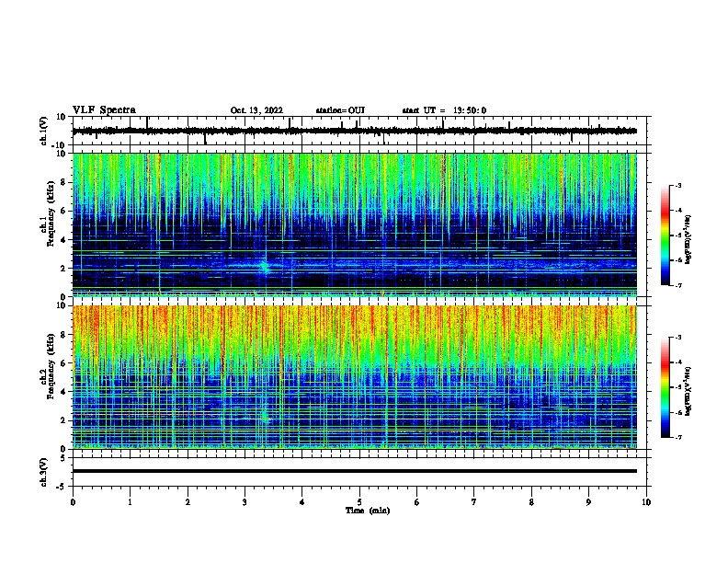The image size is (728, 563).
Task: Click the "Oct. 13, 2022" date text
Action: (256, 110)
